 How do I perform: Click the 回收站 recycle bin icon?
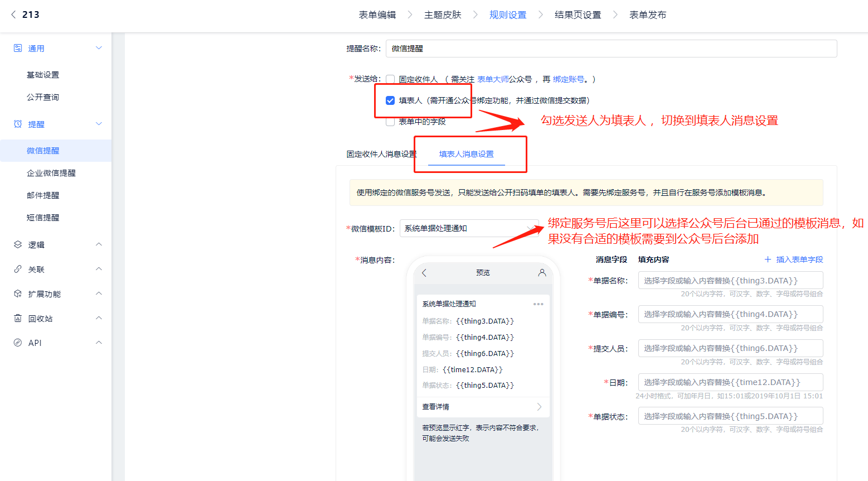click(18, 318)
